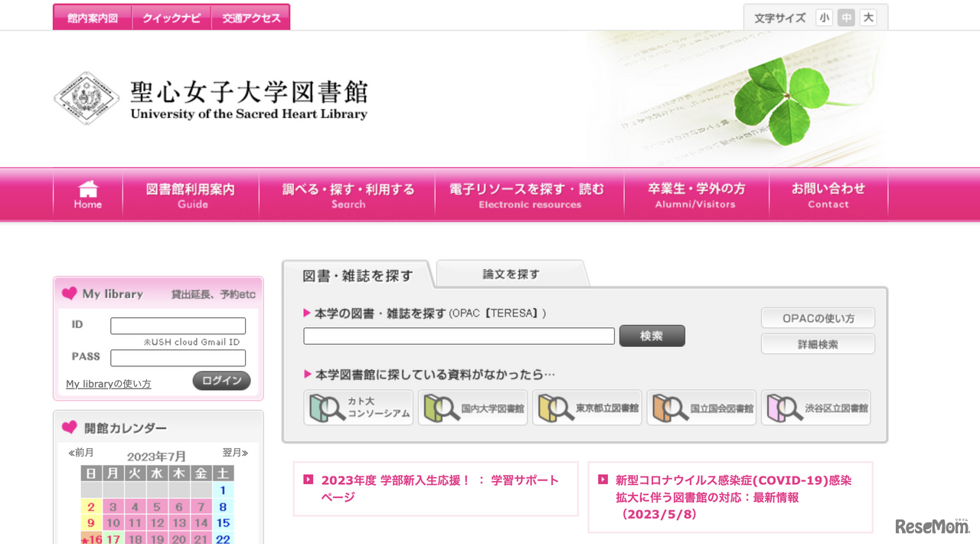Image resolution: width=980 pixels, height=544 pixels.
Task: Open the カト大コンソーシアム library search
Action: coord(358,408)
